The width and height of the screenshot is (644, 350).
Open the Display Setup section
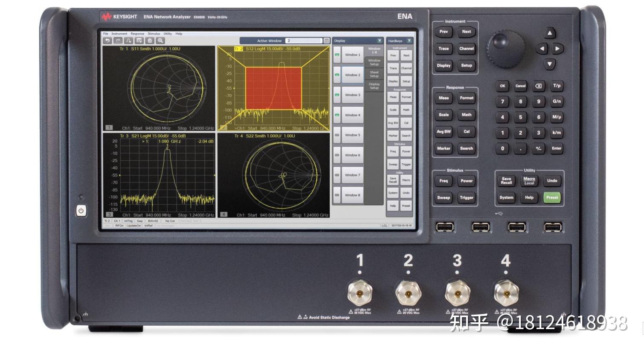click(374, 87)
